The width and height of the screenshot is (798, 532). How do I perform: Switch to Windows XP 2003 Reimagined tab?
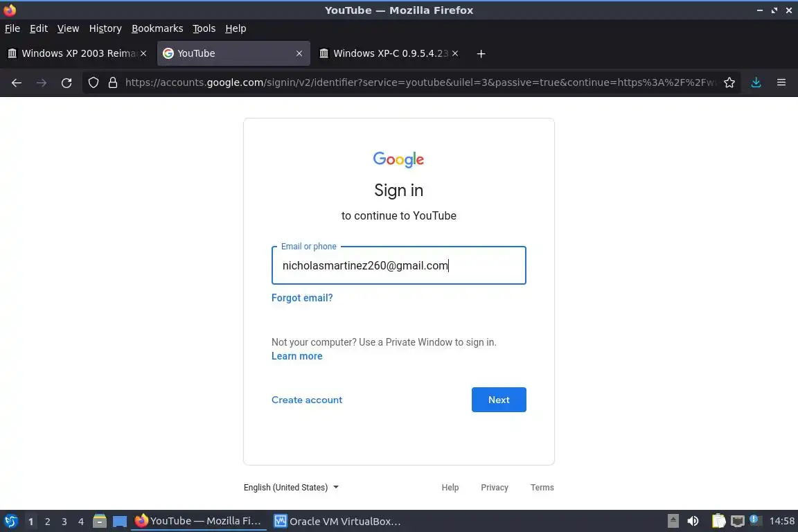(x=78, y=53)
